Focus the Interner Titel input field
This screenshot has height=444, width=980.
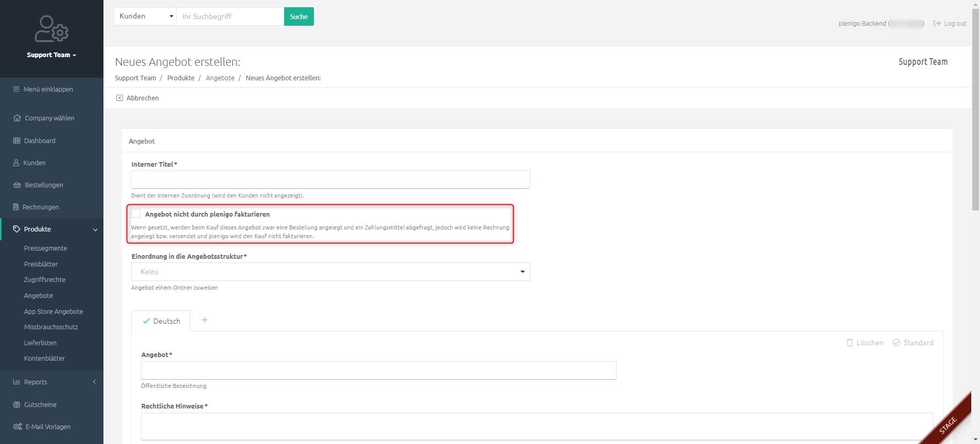pos(330,180)
